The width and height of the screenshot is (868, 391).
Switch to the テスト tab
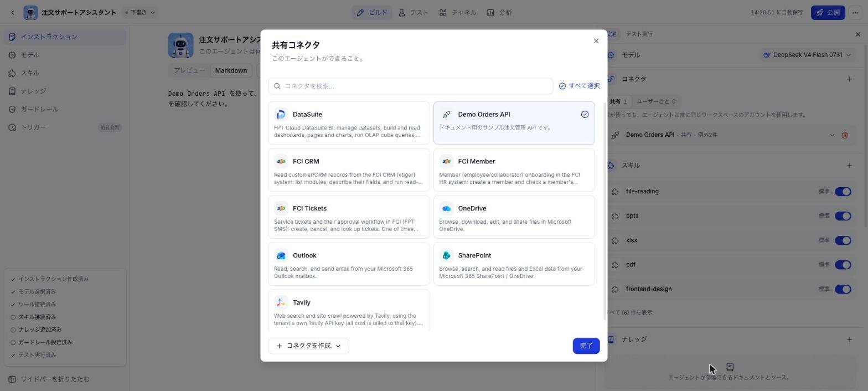[x=413, y=13]
